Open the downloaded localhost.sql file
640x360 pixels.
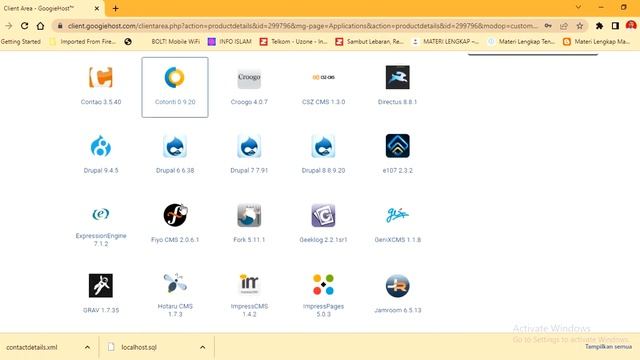coord(139,347)
